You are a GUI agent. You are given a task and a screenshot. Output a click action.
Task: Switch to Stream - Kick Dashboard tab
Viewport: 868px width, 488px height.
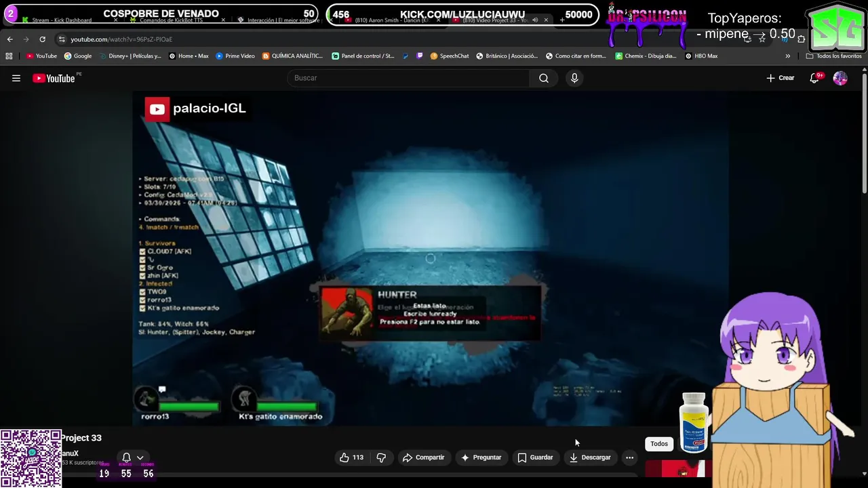pos(61,20)
